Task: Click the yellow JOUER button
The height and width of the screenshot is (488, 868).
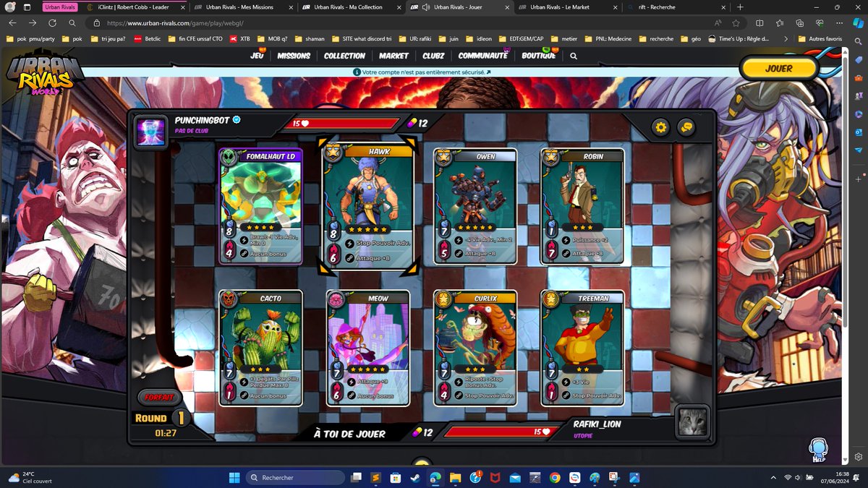Action: coord(779,69)
